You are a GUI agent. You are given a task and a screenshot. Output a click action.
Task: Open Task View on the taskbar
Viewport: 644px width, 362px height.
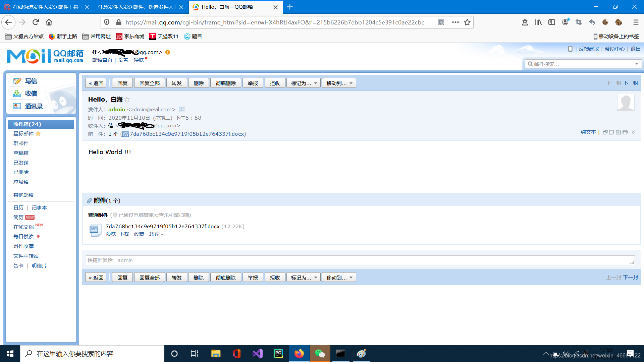195,354
